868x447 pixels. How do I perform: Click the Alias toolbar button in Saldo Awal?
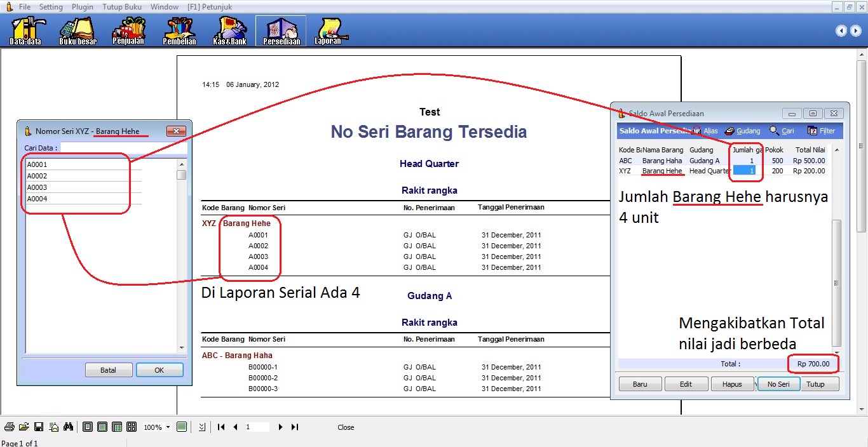(x=705, y=131)
